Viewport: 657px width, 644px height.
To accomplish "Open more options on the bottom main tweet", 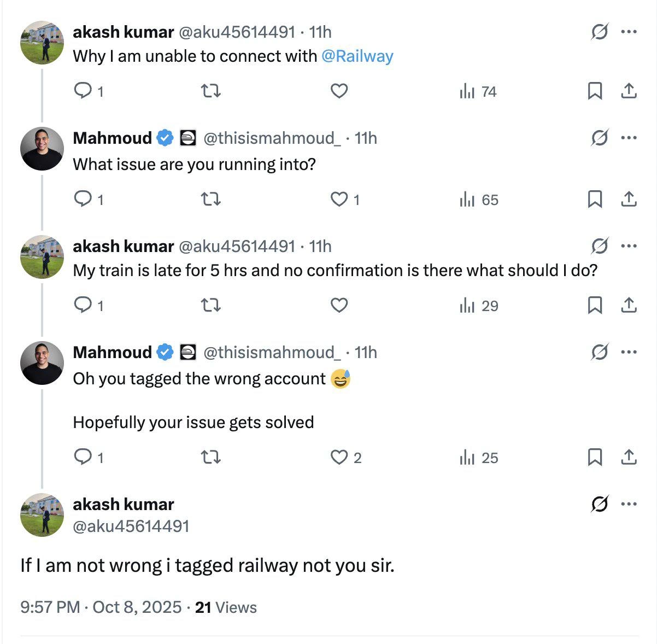I will coord(629,504).
